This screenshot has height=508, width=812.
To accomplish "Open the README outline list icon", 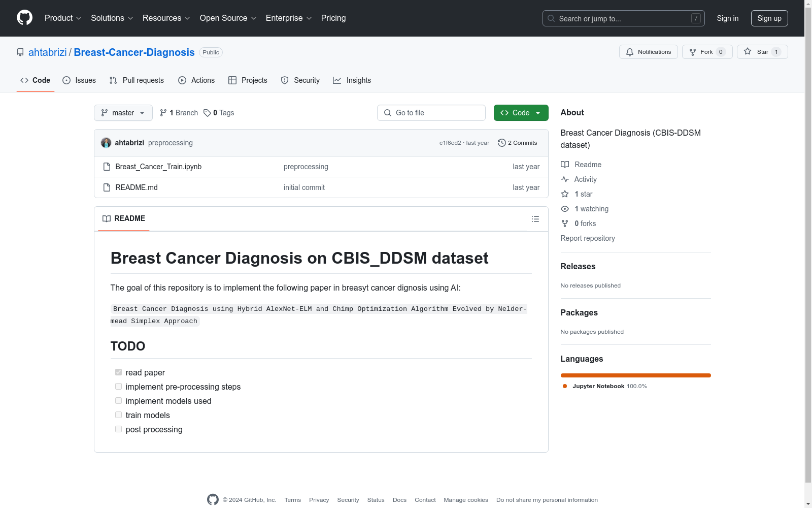I will [535, 219].
